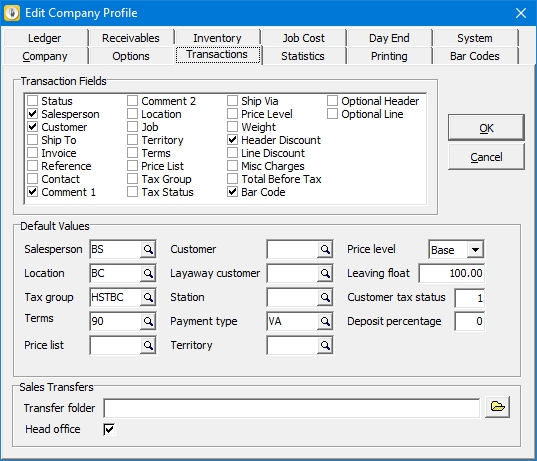Confirm changes with OK button
This screenshot has height=461, width=537.
(x=486, y=128)
